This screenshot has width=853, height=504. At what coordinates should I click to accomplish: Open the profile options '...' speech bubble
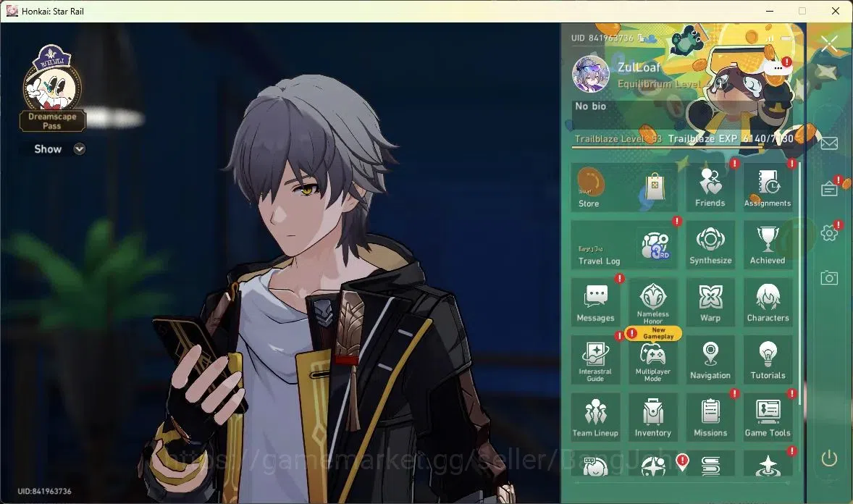point(778,68)
